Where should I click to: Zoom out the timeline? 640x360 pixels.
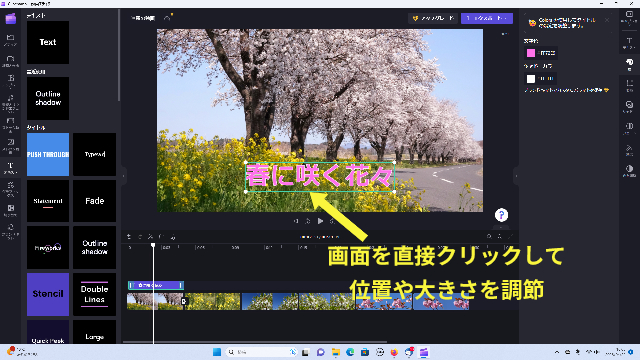(489, 236)
